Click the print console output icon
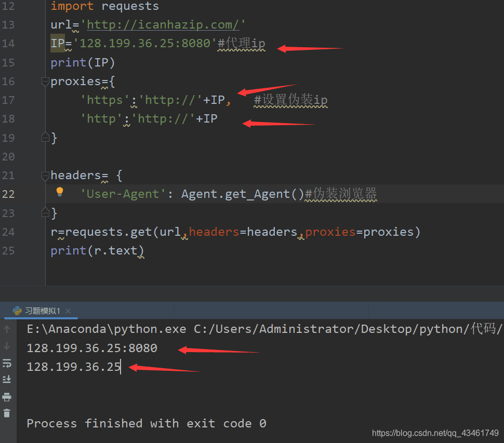 [x=7, y=397]
